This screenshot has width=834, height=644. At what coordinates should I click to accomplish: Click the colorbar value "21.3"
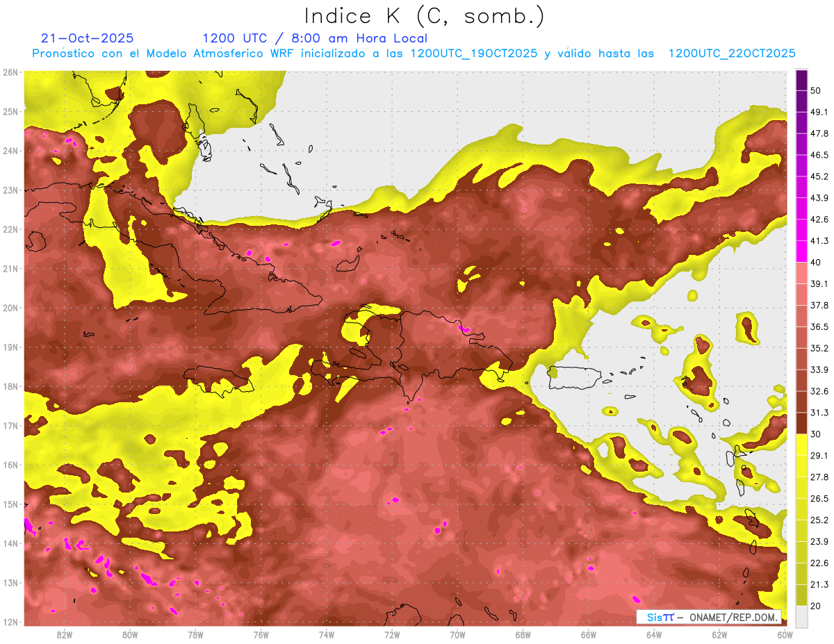[819, 584]
